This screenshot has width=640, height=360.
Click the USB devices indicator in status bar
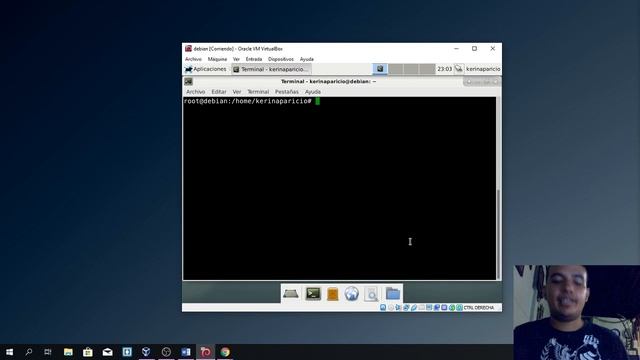click(x=414, y=308)
